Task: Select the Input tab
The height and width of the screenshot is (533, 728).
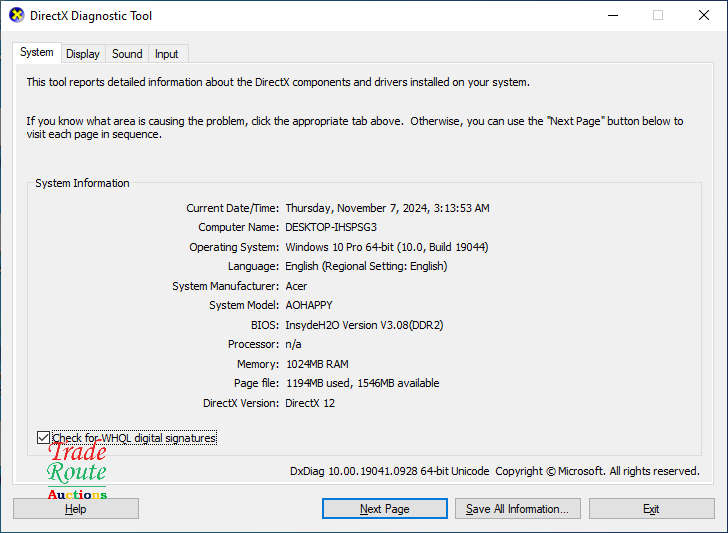Action: pyautogui.click(x=167, y=54)
